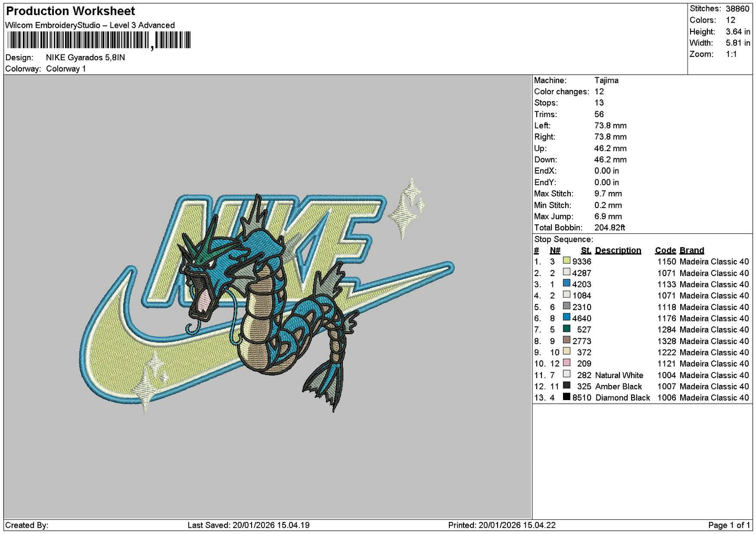Click the 'Brand' column header
The width and height of the screenshot is (756, 534).
point(692,250)
